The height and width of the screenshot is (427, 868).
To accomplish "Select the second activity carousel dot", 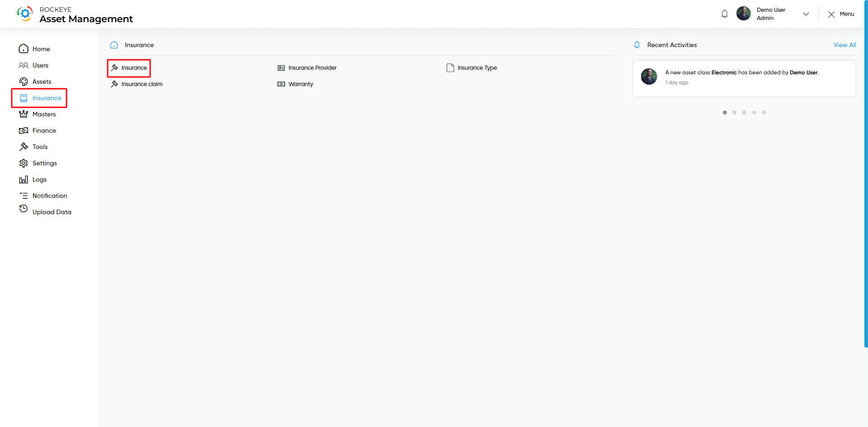I will 734,112.
